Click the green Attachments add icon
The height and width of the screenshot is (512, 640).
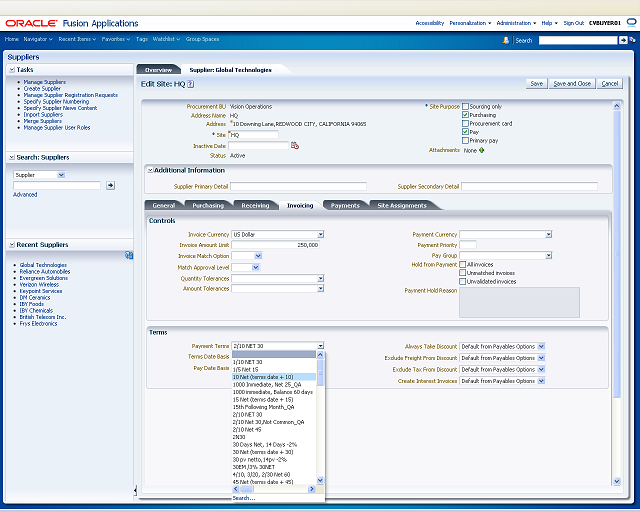482,150
